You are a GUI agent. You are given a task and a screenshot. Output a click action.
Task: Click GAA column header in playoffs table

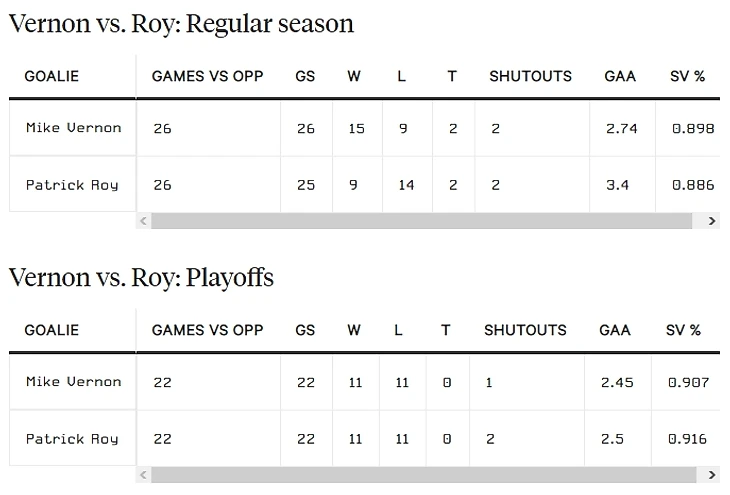coord(615,330)
